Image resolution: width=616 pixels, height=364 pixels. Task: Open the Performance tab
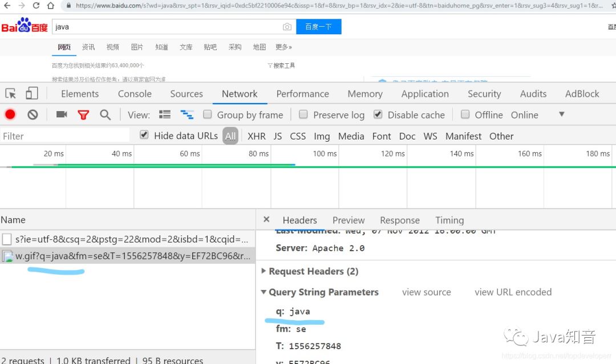tap(302, 94)
